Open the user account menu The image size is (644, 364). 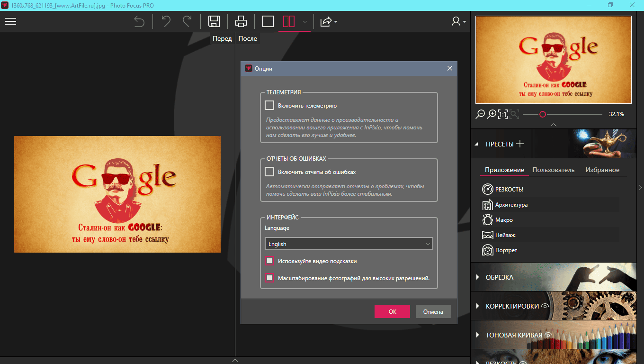point(458,21)
